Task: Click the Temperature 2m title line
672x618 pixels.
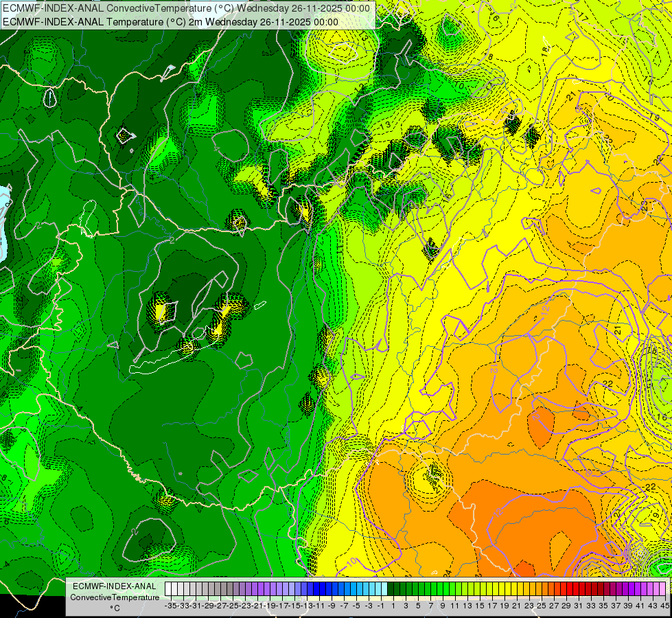Action: click(170, 22)
